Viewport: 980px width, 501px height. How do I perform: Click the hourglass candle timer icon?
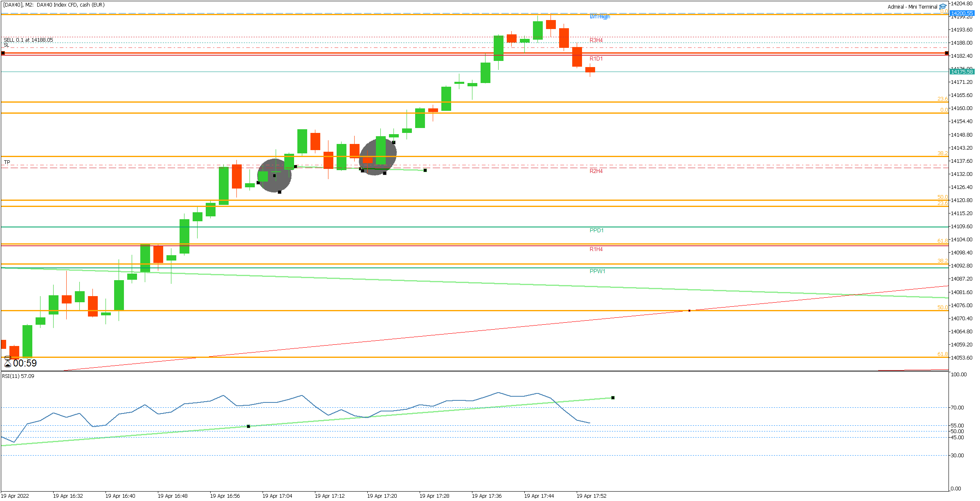pos(7,362)
